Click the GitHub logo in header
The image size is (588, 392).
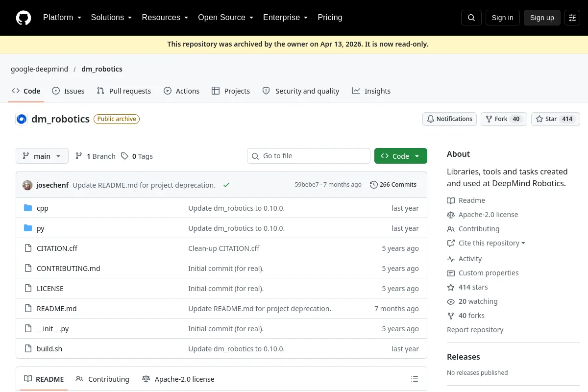pyautogui.click(x=24, y=18)
